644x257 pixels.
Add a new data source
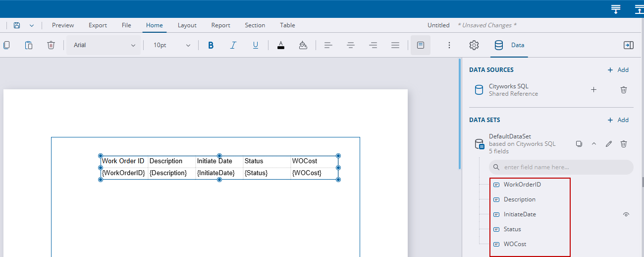[x=618, y=70]
